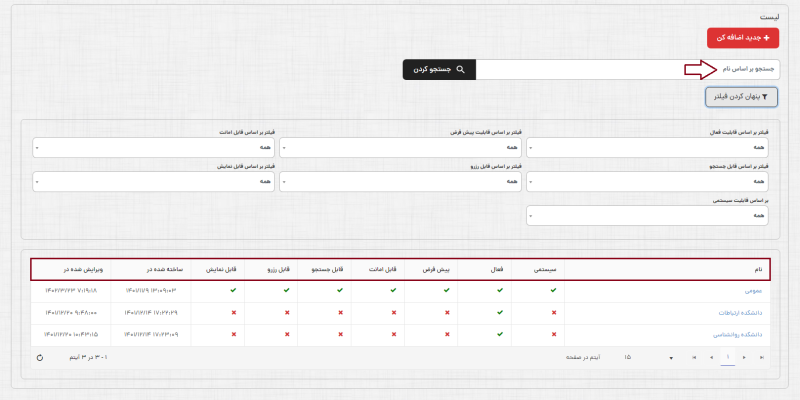Image resolution: width=800 pixels, height=400 pixels.
Task: Click the green check under فعال for دانشکده ارتباطات
Action: point(500,313)
